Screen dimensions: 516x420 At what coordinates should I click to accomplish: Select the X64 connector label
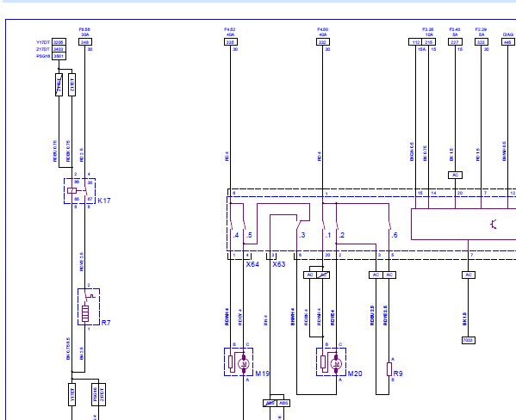pyautogui.click(x=252, y=264)
